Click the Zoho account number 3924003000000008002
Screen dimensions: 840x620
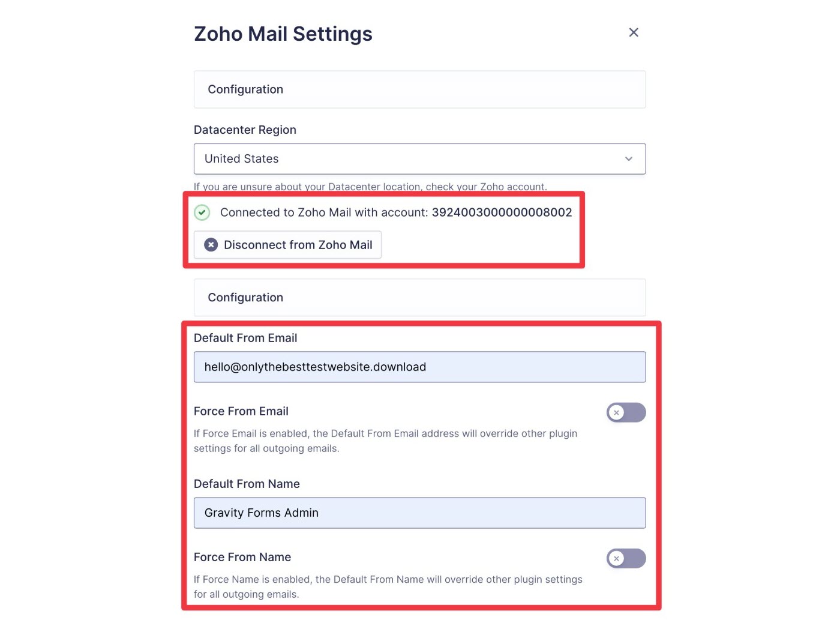502,212
